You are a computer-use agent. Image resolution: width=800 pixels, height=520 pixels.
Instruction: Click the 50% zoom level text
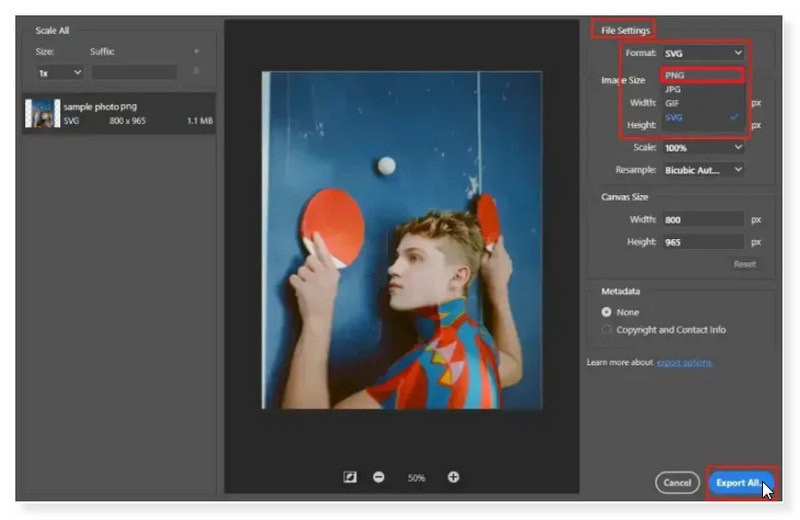pyautogui.click(x=416, y=478)
